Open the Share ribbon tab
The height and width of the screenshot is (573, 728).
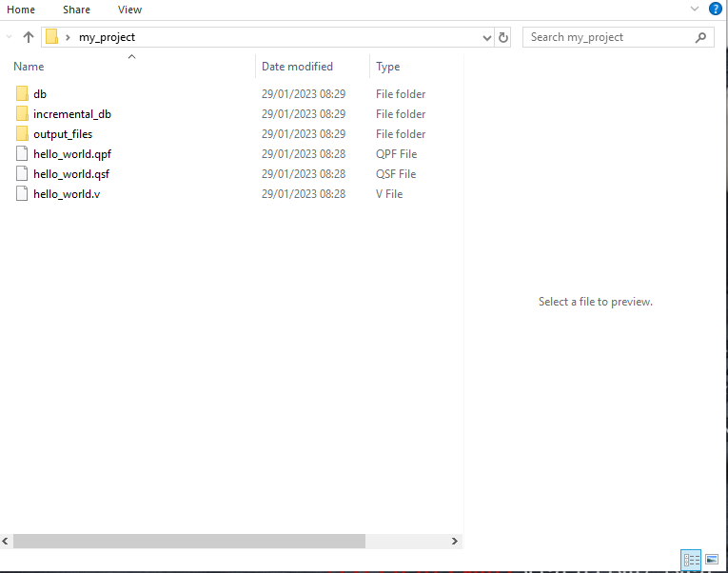pos(77,10)
